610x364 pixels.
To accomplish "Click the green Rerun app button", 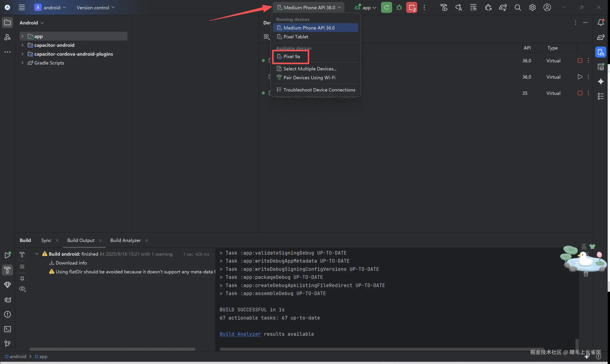I will (386, 7).
